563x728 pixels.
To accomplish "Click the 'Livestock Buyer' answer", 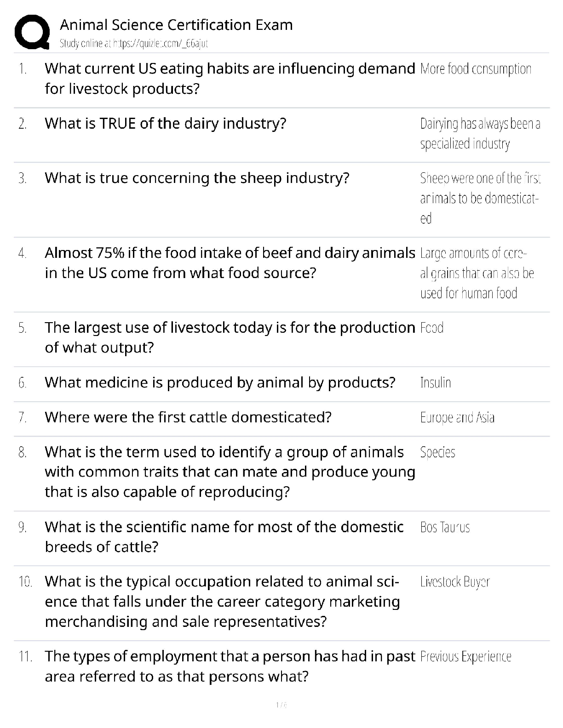I will coord(455,582).
